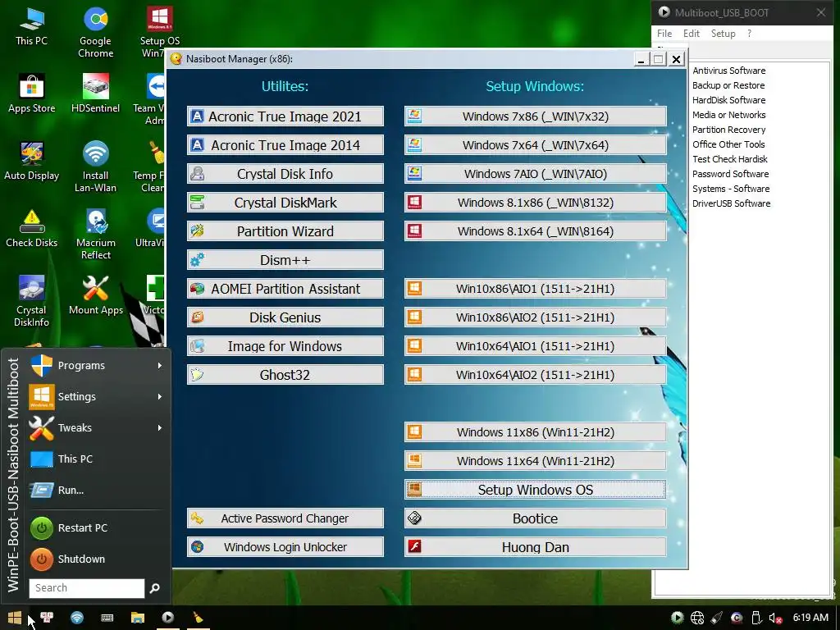Screen dimensions: 840x630
Task: Launch Macrium Reflect desktop icon
Action: click(x=95, y=234)
